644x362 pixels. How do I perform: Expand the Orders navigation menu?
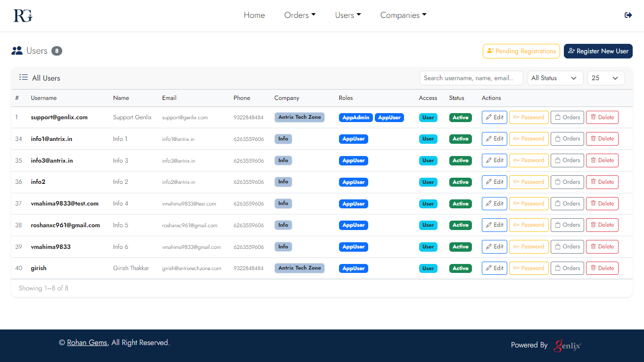tap(300, 16)
